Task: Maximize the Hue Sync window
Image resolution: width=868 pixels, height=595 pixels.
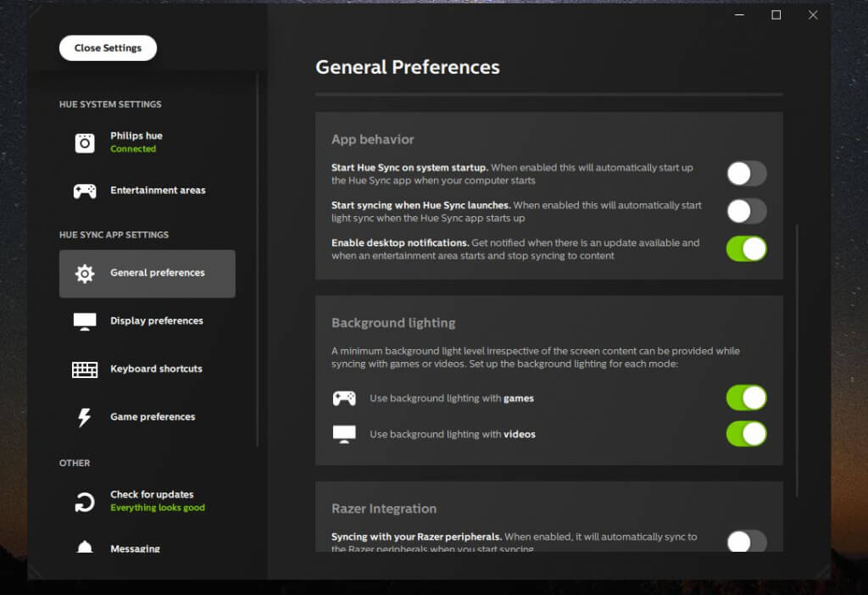Action: pos(776,15)
